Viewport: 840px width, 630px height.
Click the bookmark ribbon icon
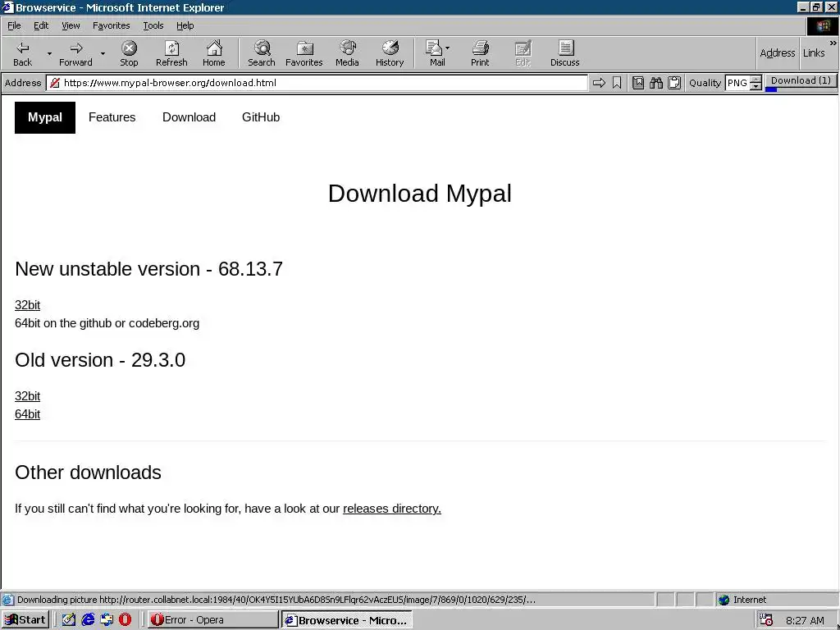(617, 83)
